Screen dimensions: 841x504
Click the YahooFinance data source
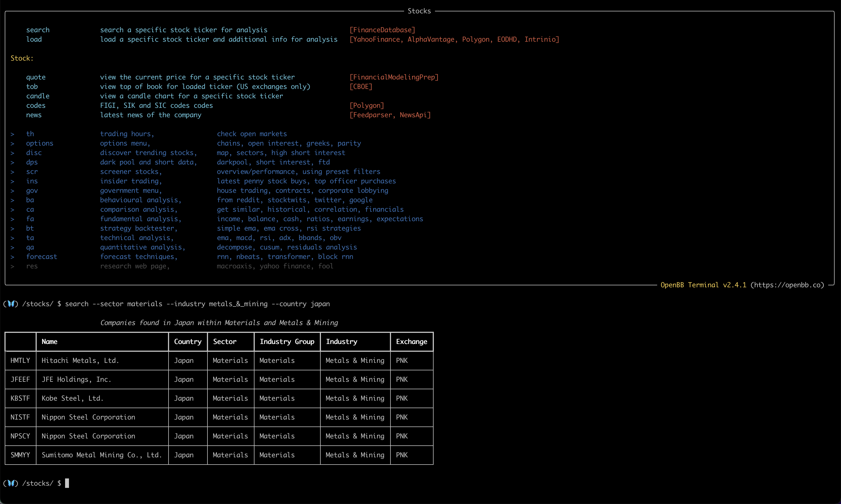coord(376,39)
